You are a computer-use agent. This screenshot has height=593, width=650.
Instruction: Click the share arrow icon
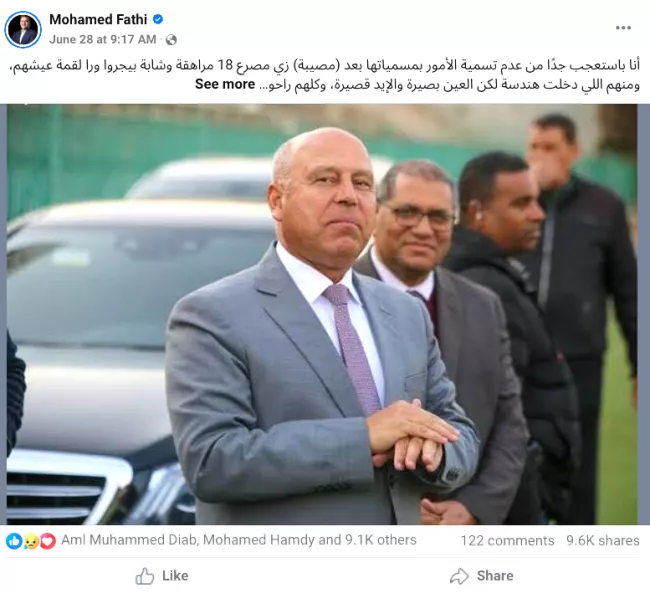(459, 576)
